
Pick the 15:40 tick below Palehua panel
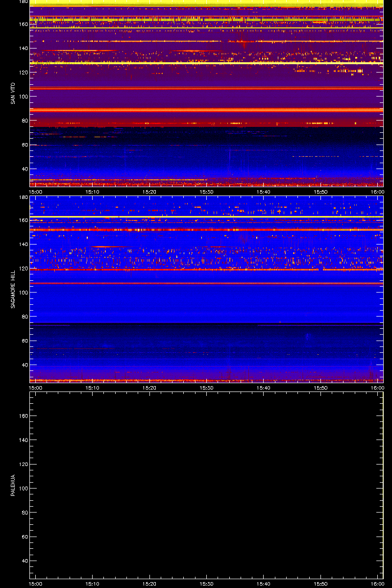click(264, 584)
